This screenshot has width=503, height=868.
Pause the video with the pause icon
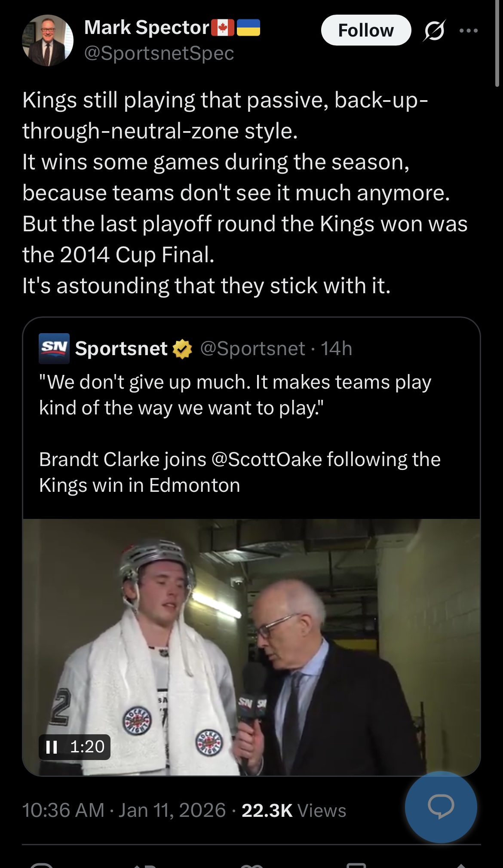pyautogui.click(x=52, y=747)
